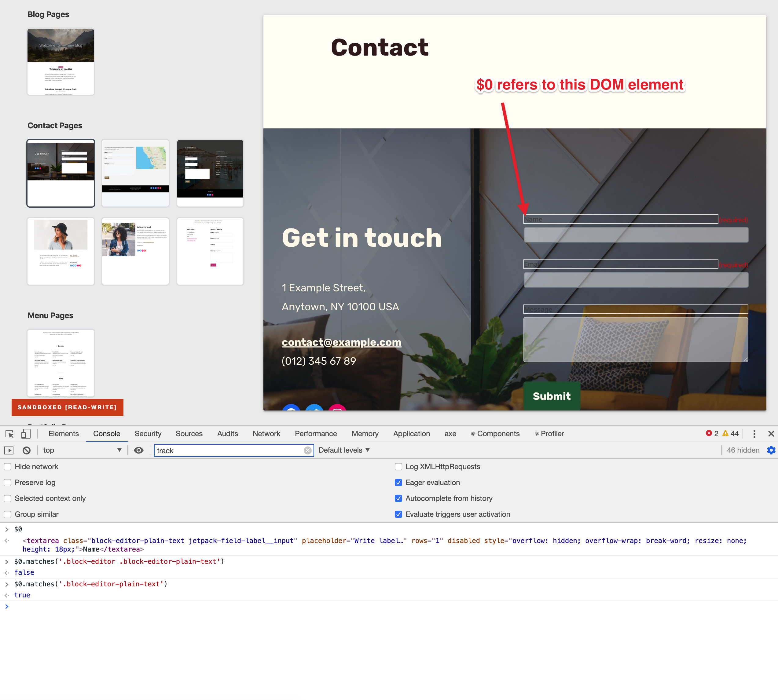Open console settings gear icon
Screen dimensions: 778x700
(771, 450)
